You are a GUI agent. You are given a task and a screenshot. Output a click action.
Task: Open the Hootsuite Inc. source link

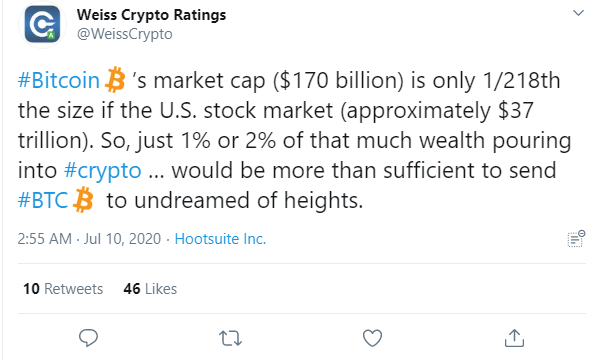pyautogui.click(x=220, y=239)
